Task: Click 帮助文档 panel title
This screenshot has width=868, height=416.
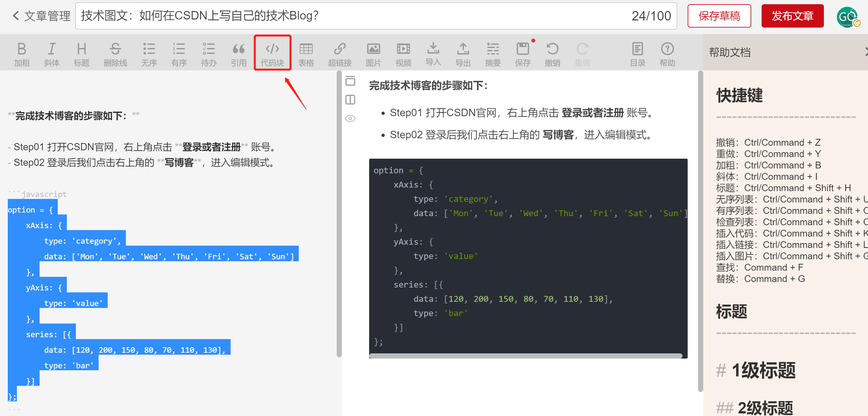Action: coord(729,52)
